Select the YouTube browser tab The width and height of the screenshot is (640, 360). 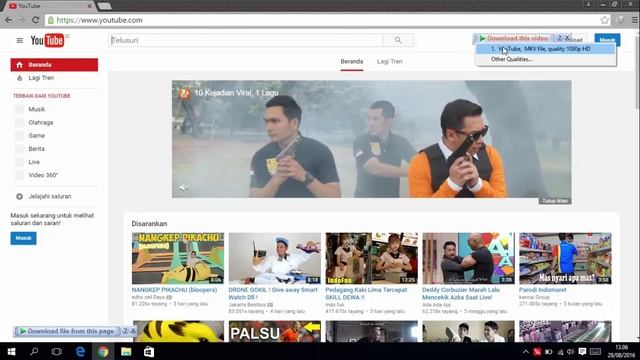click(49, 6)
